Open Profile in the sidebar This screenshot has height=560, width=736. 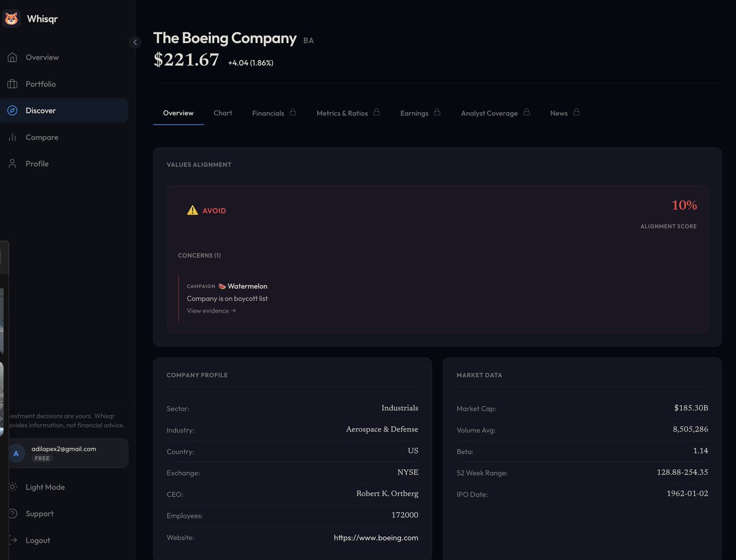tap(64, 164)
